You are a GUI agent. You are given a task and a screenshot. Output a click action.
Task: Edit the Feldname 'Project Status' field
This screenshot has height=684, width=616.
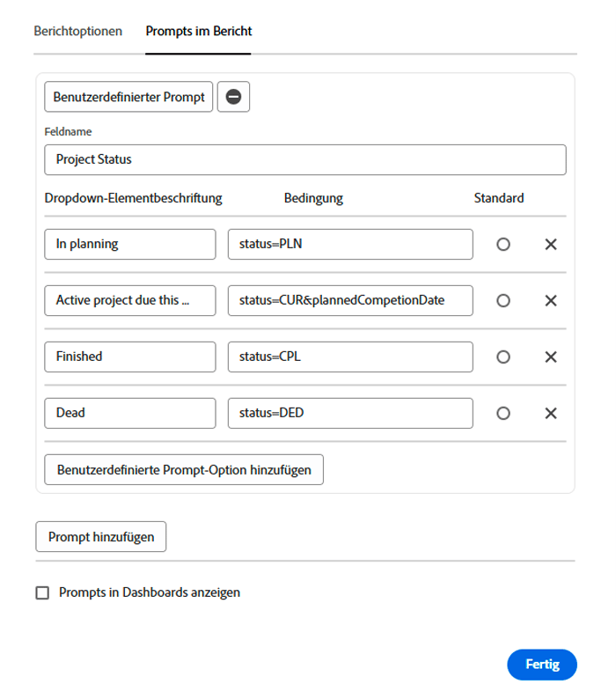tap(304, 160)
